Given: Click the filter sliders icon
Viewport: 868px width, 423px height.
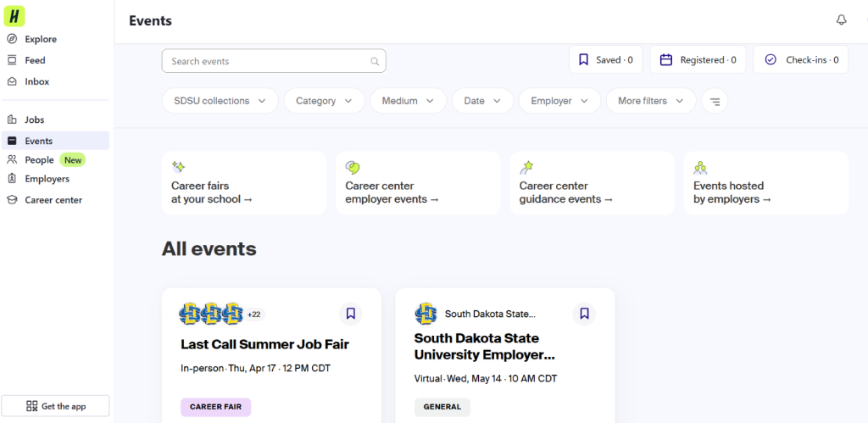Looking at the screenshot, I should pos(715,101).
